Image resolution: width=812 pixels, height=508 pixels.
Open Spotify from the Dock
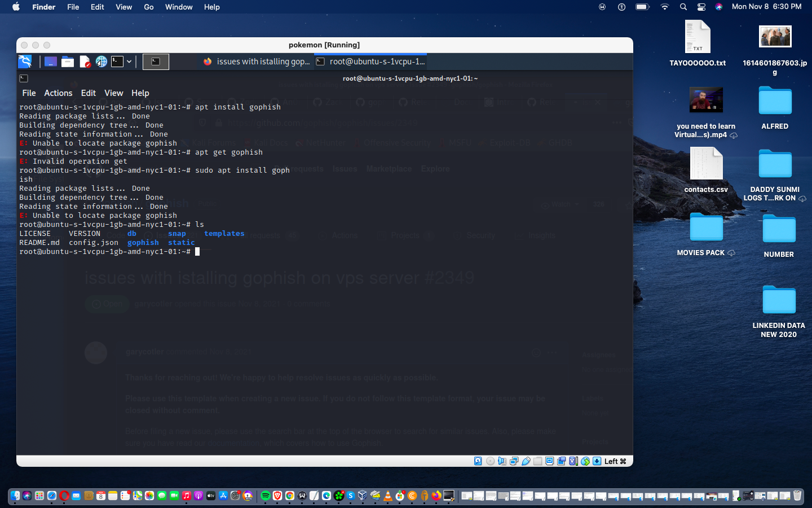click(265, 496)
